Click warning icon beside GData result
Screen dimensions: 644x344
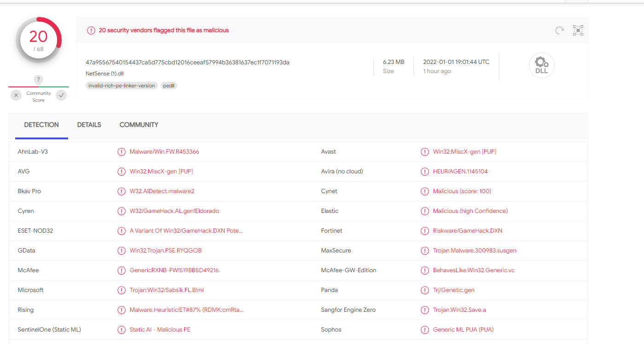(122, 251)
